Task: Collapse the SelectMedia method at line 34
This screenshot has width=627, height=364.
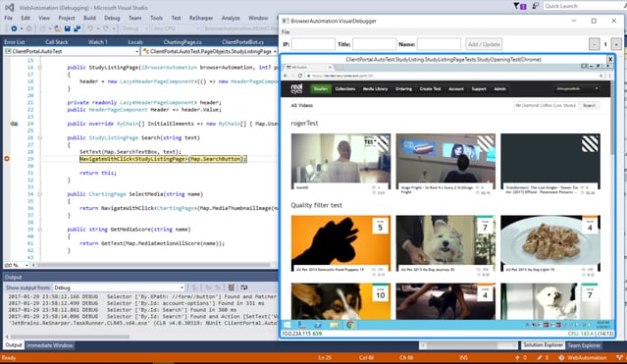Action: [39, 194]
